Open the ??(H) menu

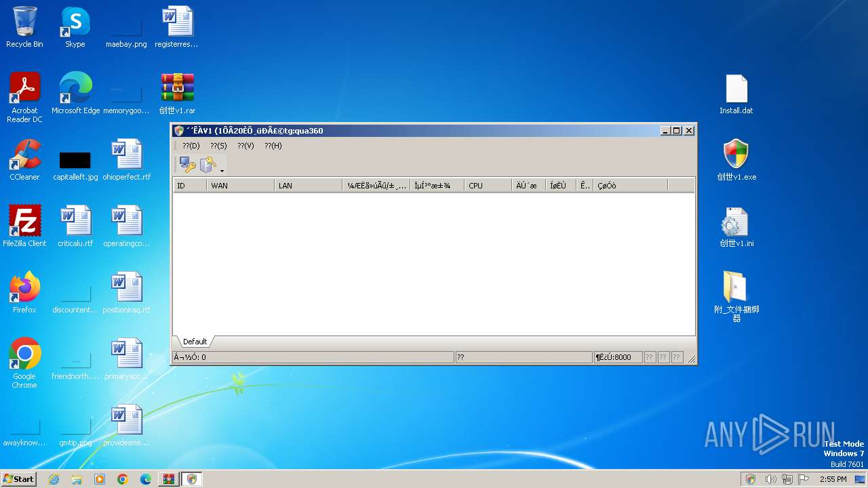click(273, 146)
